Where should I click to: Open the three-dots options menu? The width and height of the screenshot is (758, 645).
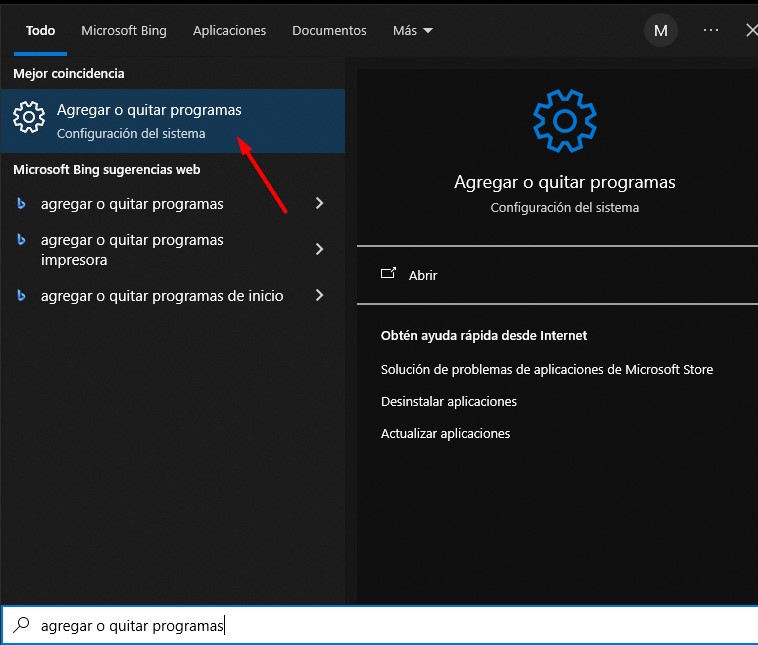point(711,30)
